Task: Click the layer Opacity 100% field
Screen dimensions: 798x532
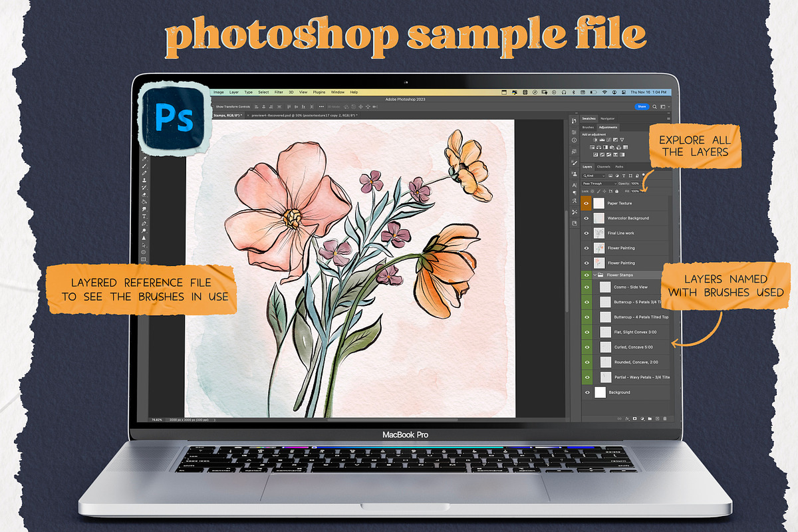Action: click(x=635, y=184)
